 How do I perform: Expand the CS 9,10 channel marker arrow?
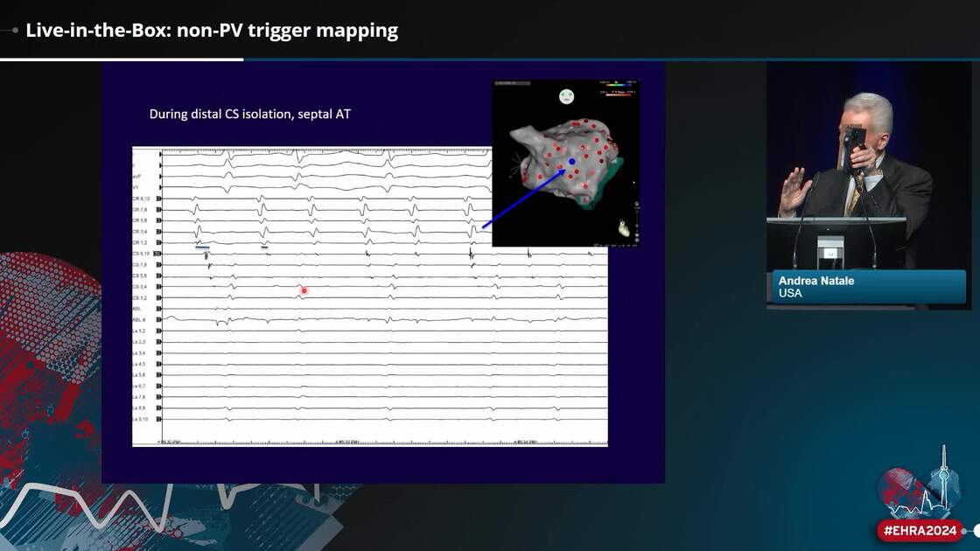(159, 253)
